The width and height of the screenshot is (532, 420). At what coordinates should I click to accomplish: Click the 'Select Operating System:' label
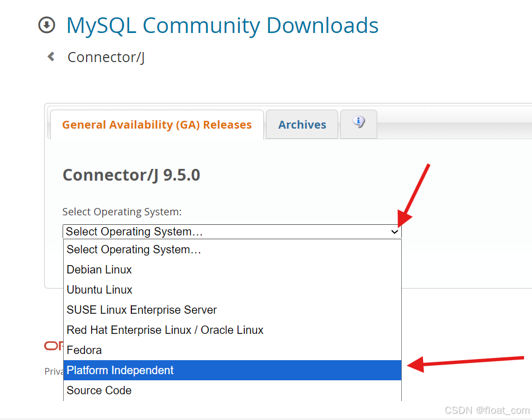coord(122,212)
